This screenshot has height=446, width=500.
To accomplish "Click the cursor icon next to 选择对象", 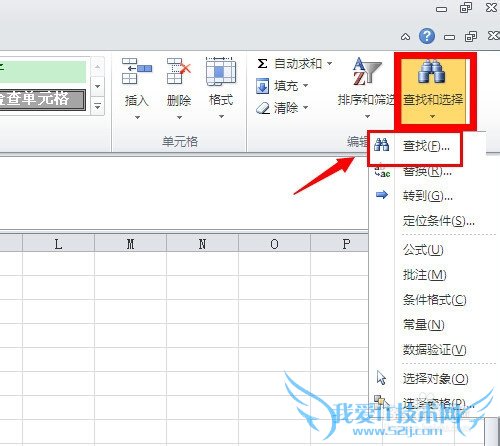I will pos(381,378).
